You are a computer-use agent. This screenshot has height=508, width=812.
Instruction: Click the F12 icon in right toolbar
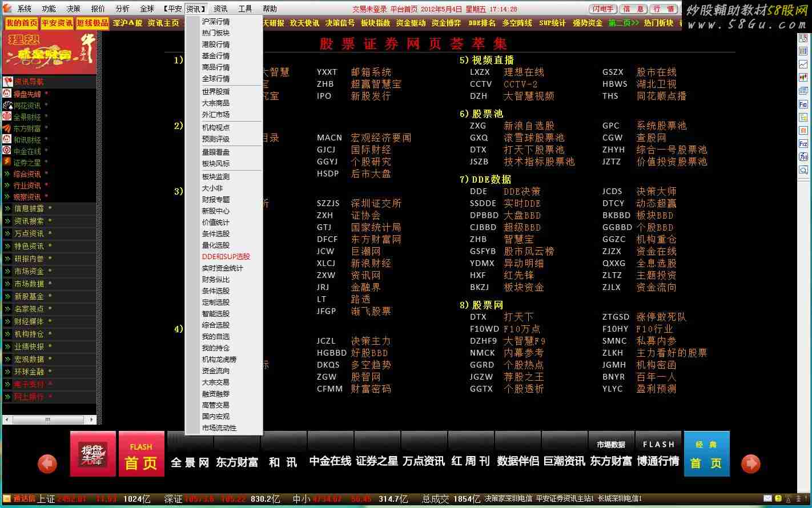(x=803, y=144)
